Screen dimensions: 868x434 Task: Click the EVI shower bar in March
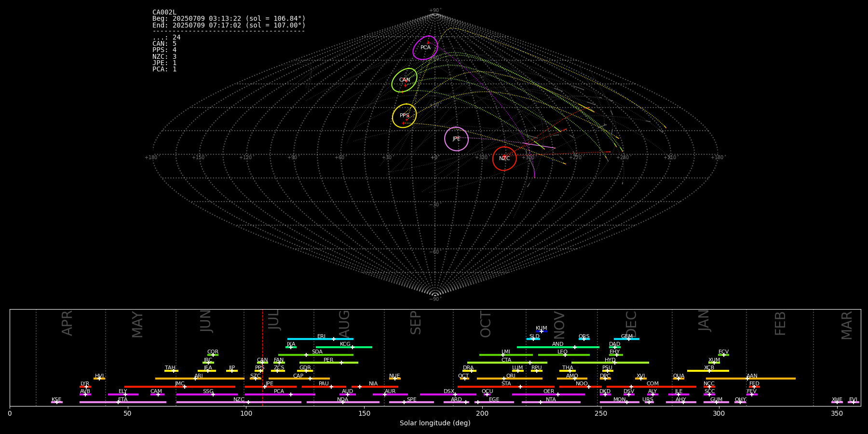[x=853, y=402]
